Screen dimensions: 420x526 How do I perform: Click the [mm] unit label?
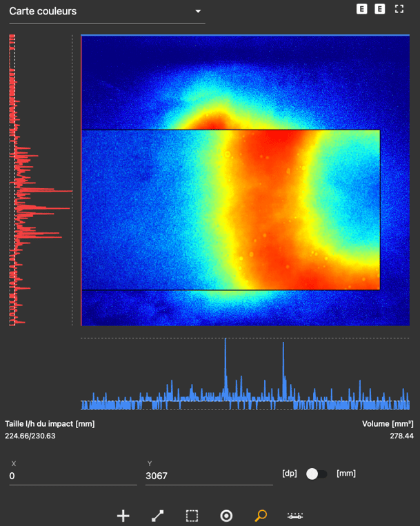(346, 474)
